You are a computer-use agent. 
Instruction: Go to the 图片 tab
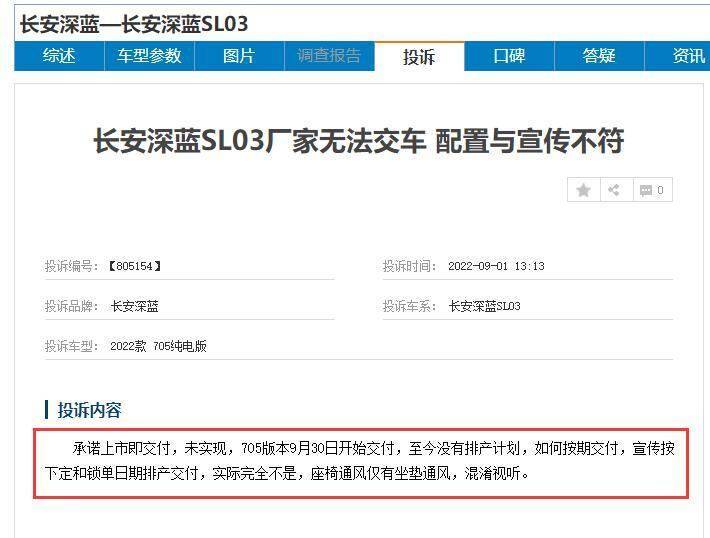click(239, 56)
